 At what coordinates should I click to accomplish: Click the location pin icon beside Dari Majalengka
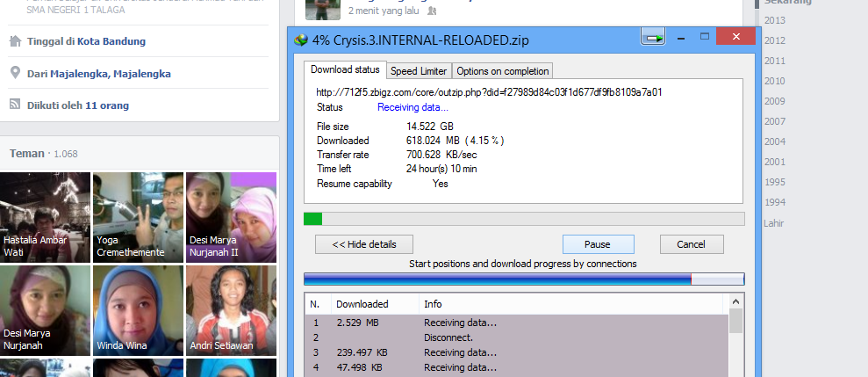[16, 73]
